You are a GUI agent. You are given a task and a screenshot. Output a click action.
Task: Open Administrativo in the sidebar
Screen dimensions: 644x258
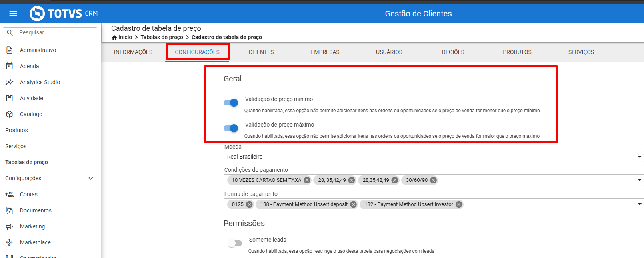tap(38, 50)
